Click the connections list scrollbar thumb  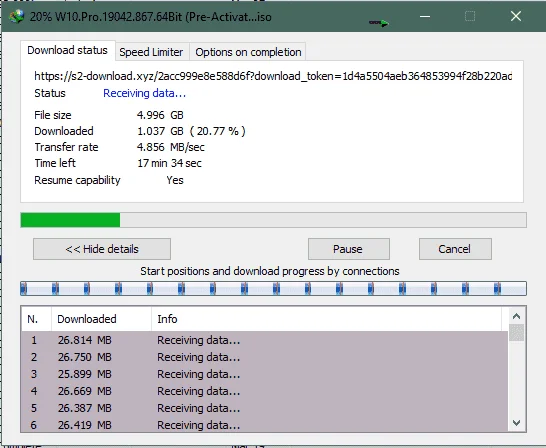pyautogui.click(x=516, y=333)
